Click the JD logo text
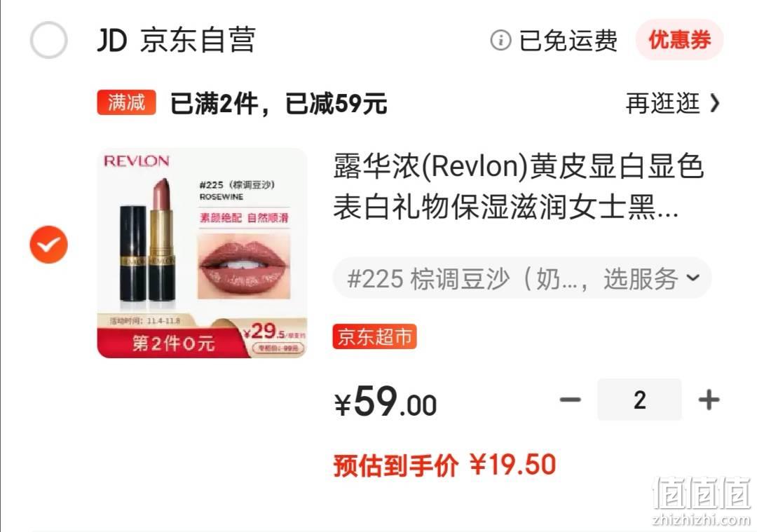The height and width of the screenshot is (532, 757). coord(112,40)
